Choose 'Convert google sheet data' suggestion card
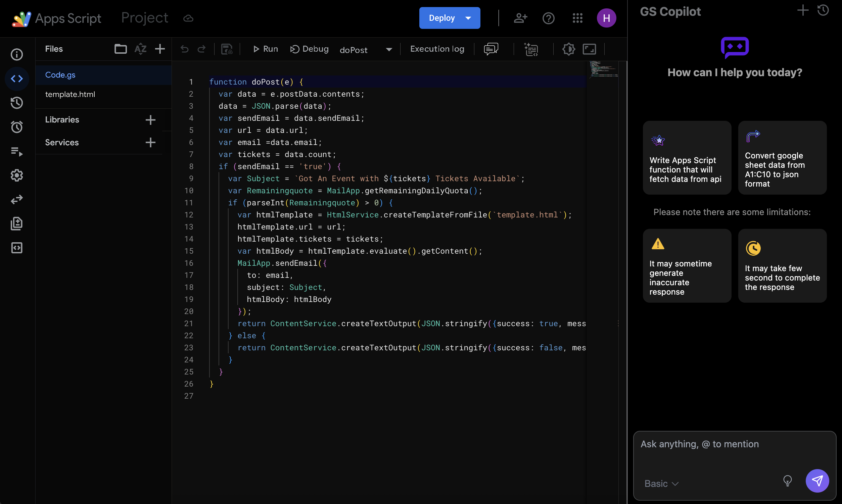 click(x=782, y=158)
